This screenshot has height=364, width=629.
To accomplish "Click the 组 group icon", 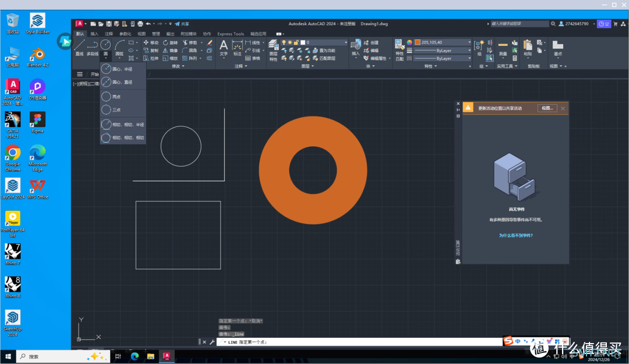I will click(479, 47).
